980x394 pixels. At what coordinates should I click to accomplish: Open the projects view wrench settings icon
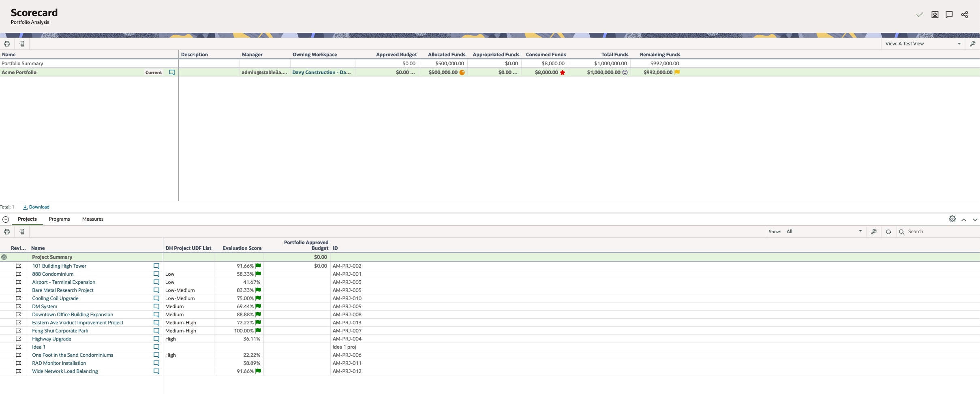click(x=874, y=232)
